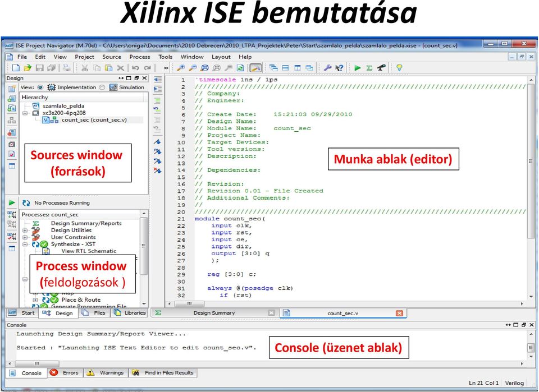Click the Toggle bookmark flag icon in editor sidebar

click(157, 142)
